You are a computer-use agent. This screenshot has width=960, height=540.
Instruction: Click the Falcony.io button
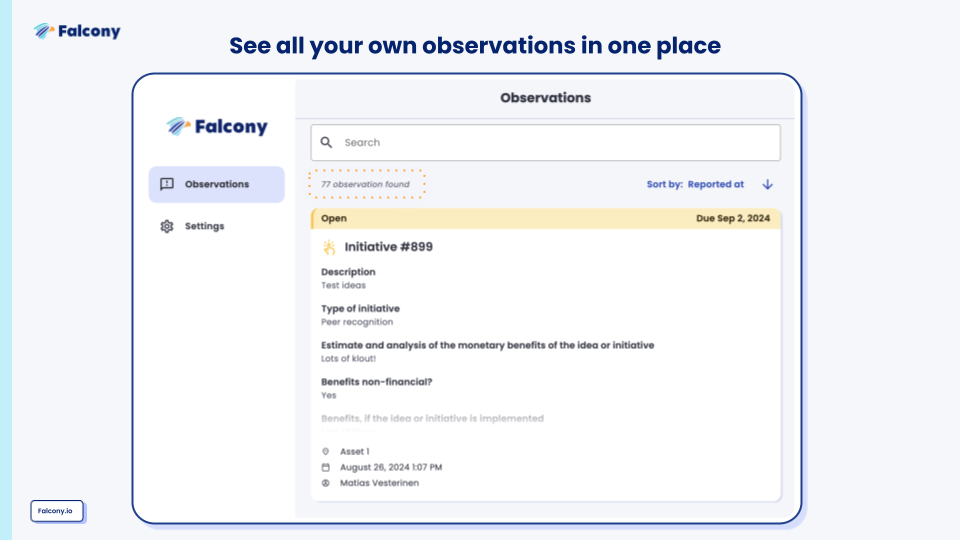(56, 511)
